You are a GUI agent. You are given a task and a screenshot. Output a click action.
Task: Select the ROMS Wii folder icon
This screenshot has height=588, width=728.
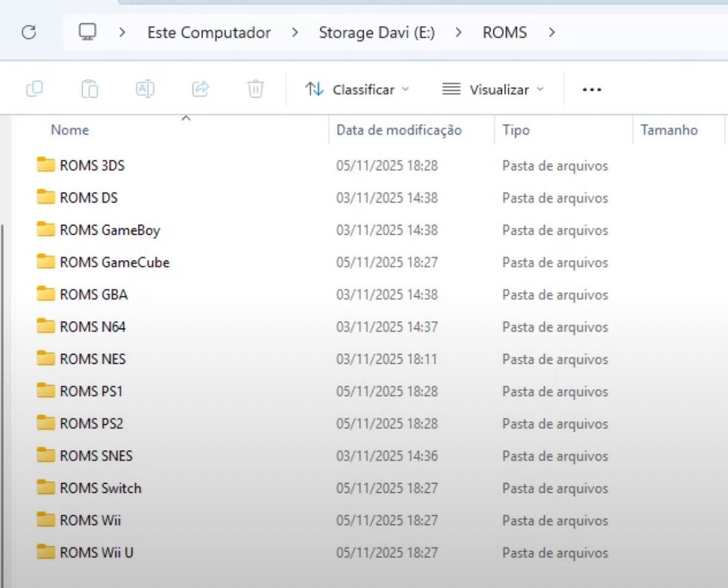pyautogui.click(x=46, y=519)
